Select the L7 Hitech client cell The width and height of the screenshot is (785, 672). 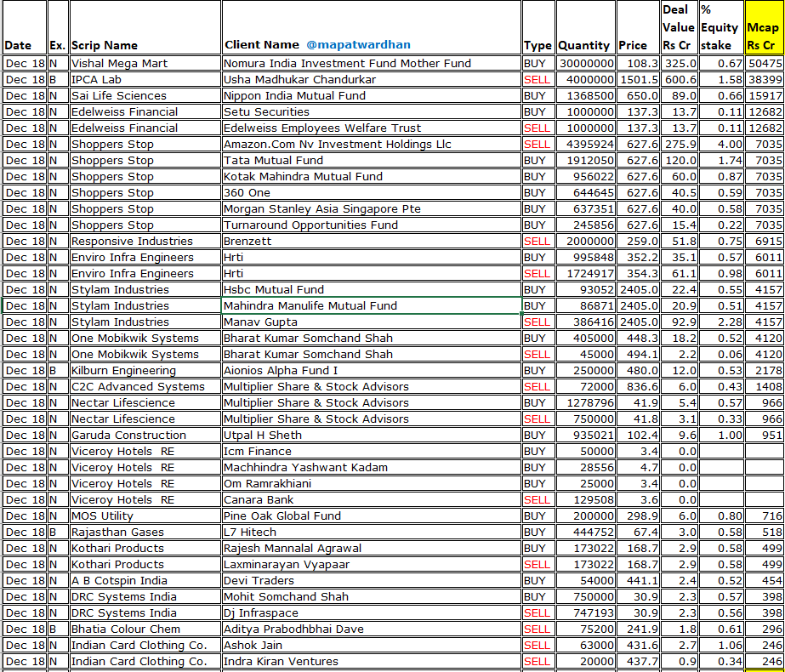(372, 532)
